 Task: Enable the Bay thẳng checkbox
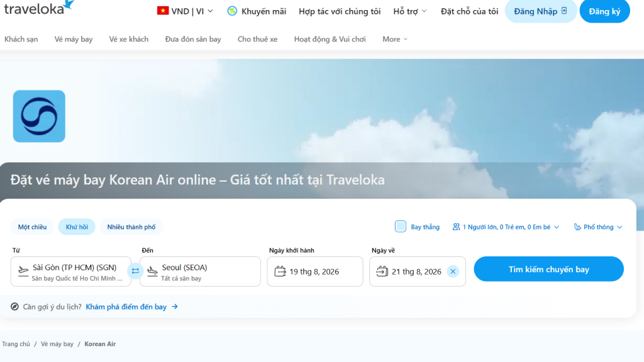click(x=401, y=226)
